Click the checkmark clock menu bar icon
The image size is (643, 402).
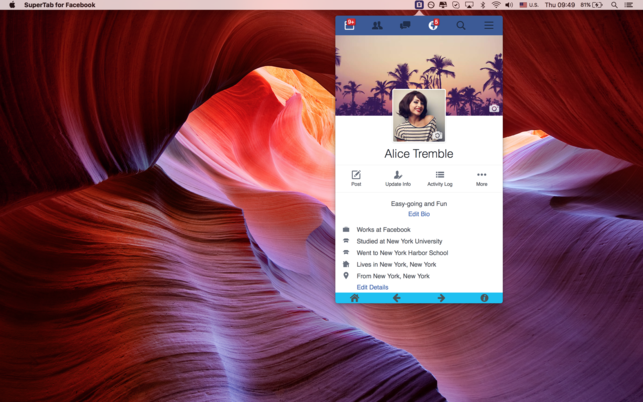[456, 5]
